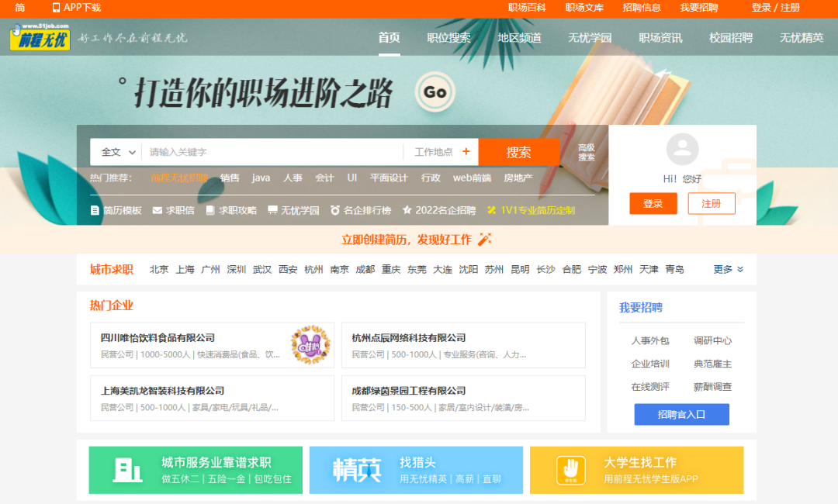Screen dimensions: 838x504
Task: Click the book icon beside 求职攻略
Action: pyautogui.click(x=210, y=210)
